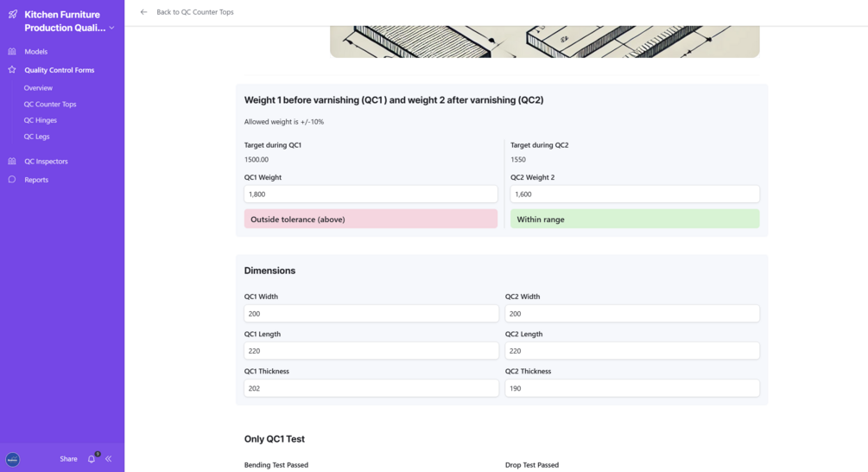868x472 pixels.
Task: Click the back arrow icon
Action: pyautogui.click(x=143, y=12)
